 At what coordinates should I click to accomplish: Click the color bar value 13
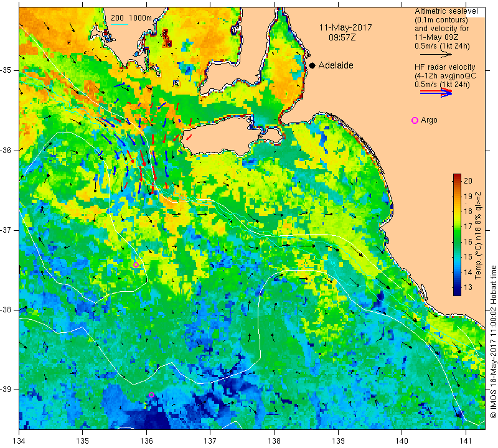pyautogui.click(x=468, y=287)
